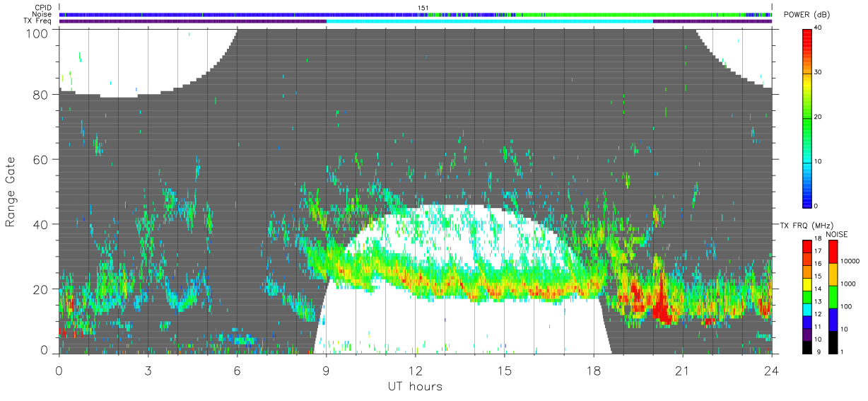Click the "6" tick on UT hours axis
The width and height of the screenshot is (868, 401).
(237, 370)
